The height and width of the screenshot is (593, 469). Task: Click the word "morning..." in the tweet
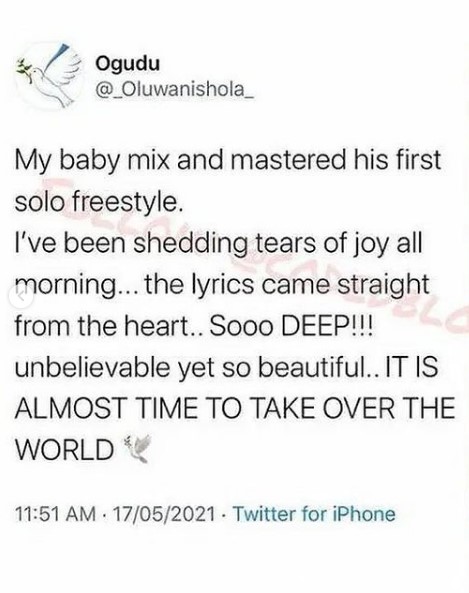pyautogui.click(x=75, y=286)
